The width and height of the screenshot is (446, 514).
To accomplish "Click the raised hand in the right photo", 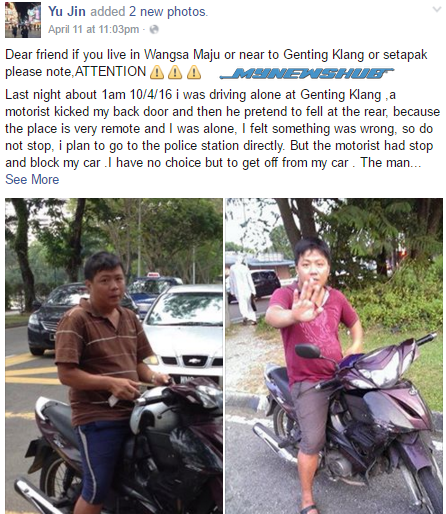I will coord(306,300).
